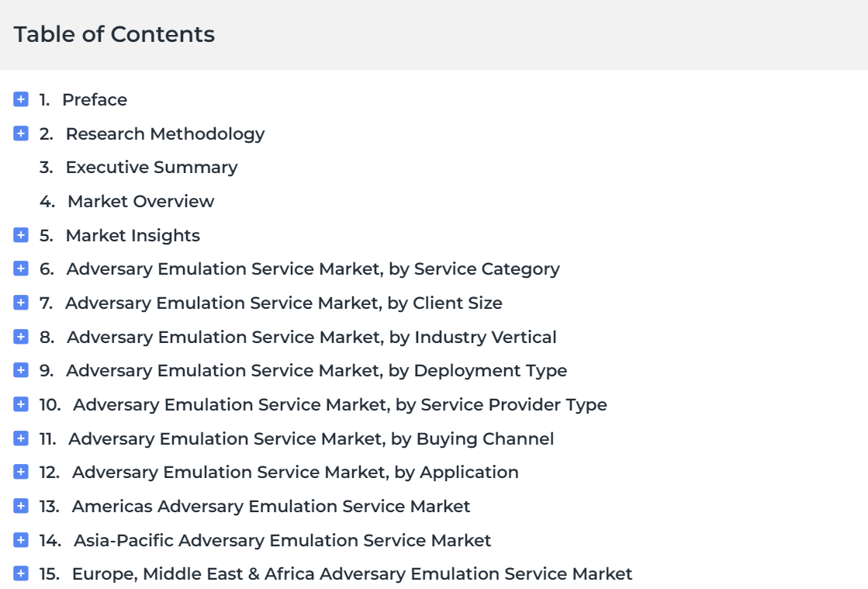Click plus icon beside Americas market chapter
The height and width of the screenshot is (589, 868).
click(21, 506)
